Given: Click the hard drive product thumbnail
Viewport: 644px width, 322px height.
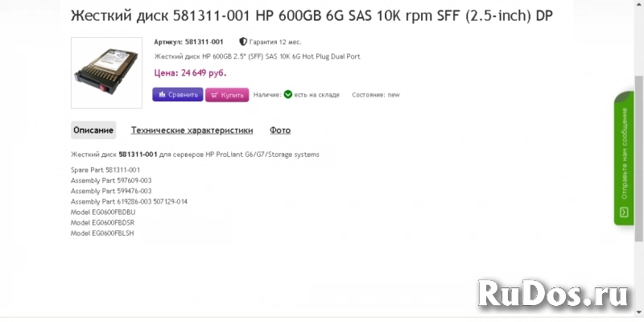Looking at the screenshot, I should 106,72.
